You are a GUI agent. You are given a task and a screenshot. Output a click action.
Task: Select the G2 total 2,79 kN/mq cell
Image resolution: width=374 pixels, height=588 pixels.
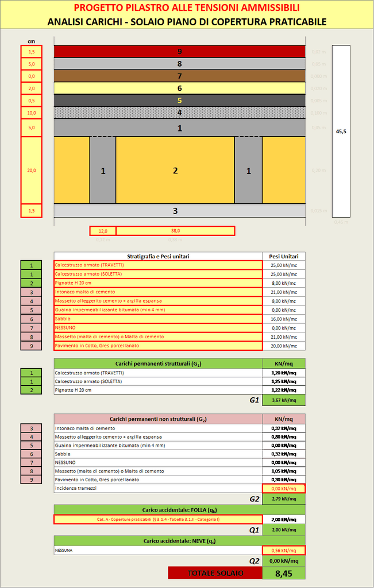tap(283, 499)
